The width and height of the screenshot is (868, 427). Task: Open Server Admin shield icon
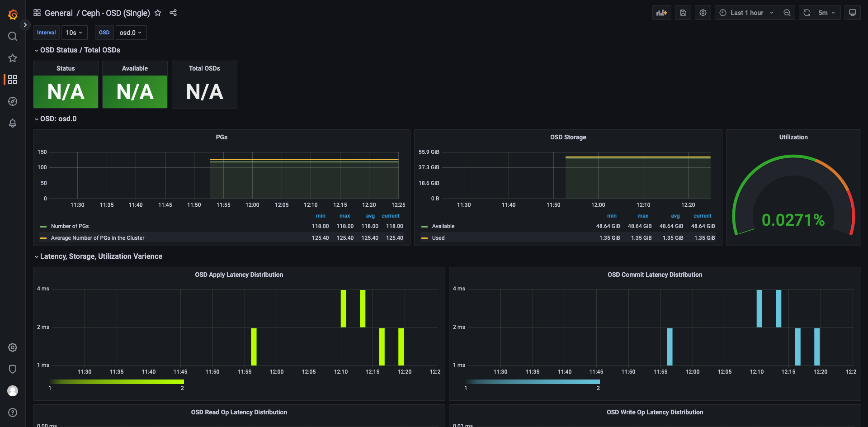(x=13, y=369)
